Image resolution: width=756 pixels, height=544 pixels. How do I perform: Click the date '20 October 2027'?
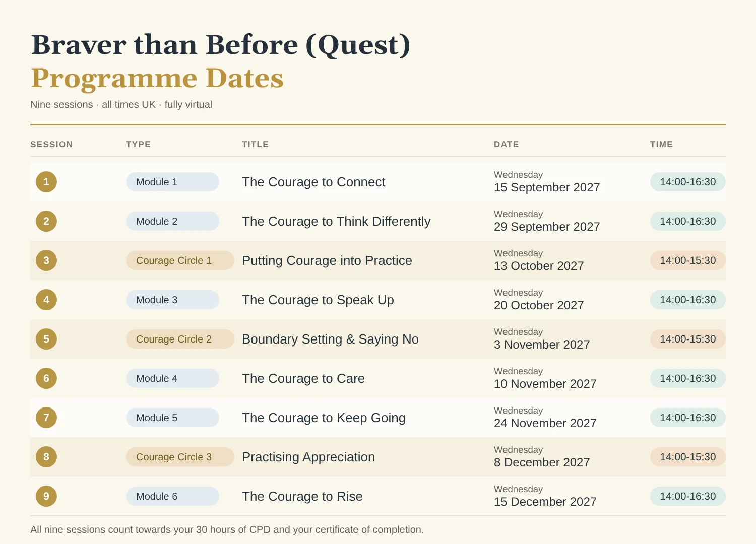pos(539,305)
